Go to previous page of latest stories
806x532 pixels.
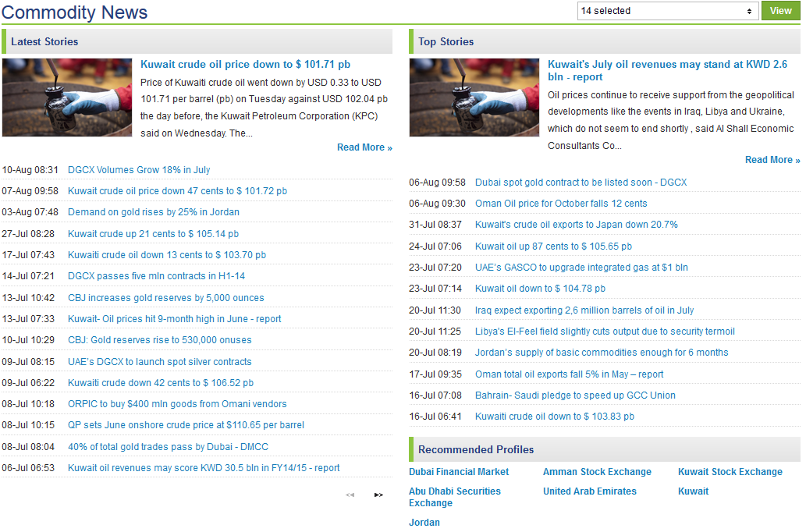(350, 495)
